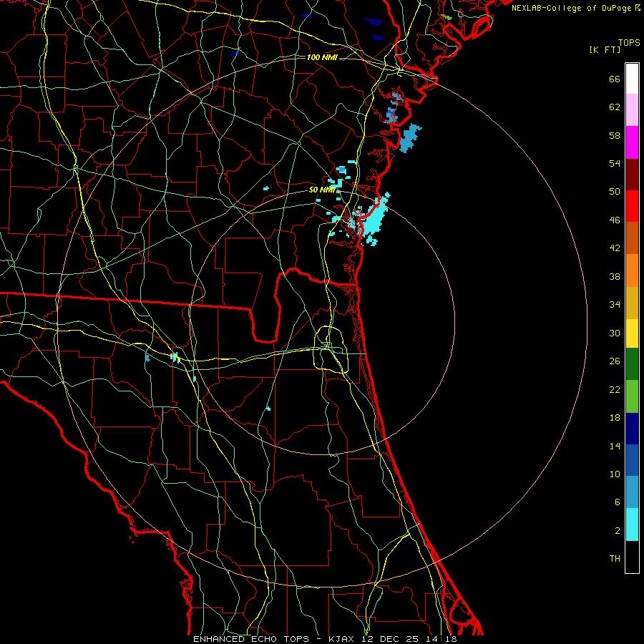Click the 100 NMI range ring label
644x644 pixels.
coord(322,57)
